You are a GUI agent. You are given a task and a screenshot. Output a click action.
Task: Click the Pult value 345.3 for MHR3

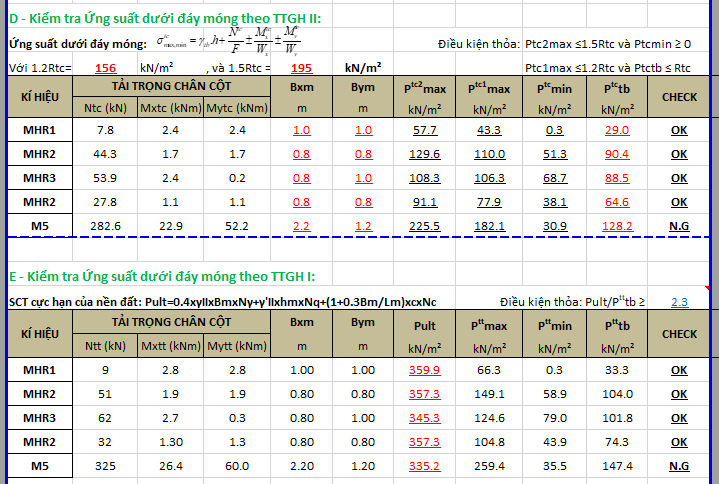coord(425,418)
